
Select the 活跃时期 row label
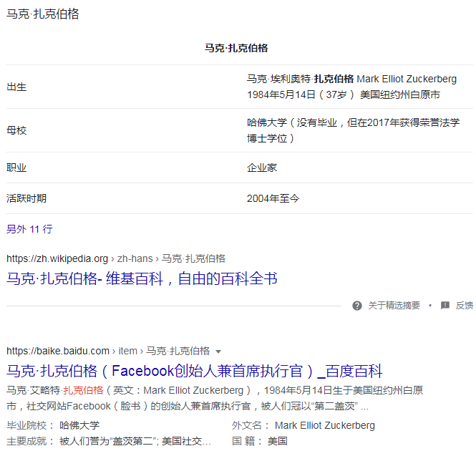(x=26, y=198)
